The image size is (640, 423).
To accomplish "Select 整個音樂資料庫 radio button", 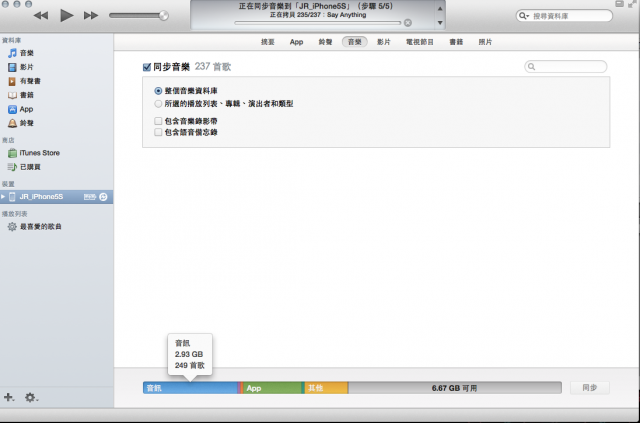I will coord(158,91).
